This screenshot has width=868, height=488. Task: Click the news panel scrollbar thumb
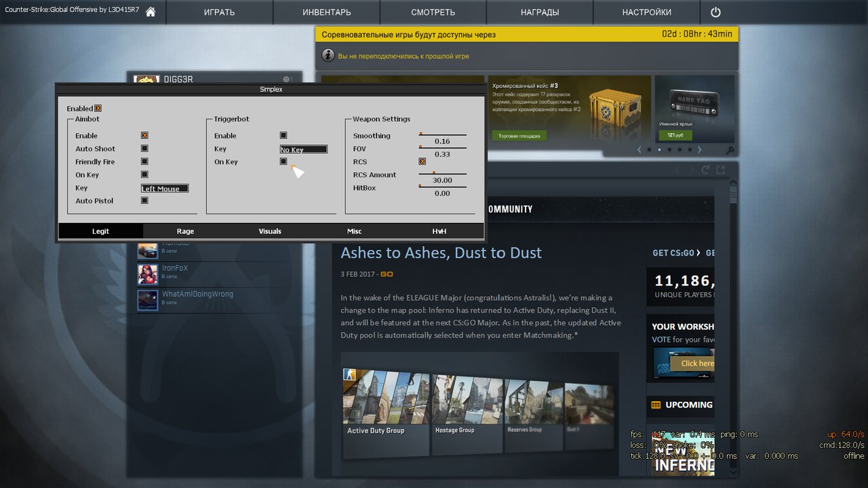(733, 194)
